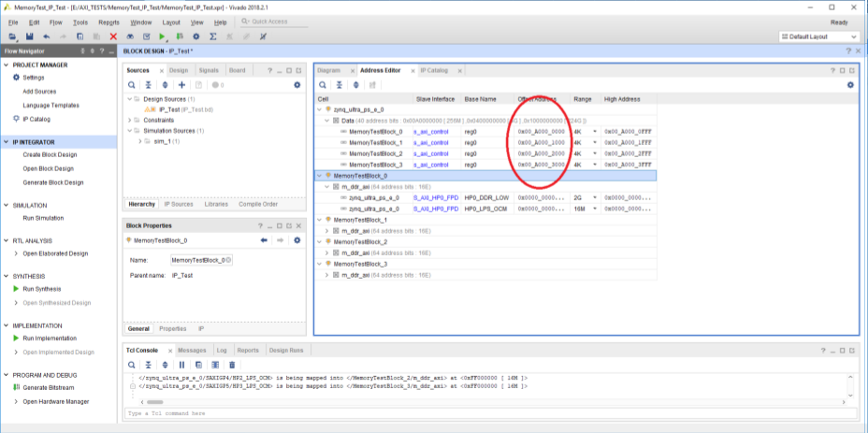Open the File menu

[13, 22]
